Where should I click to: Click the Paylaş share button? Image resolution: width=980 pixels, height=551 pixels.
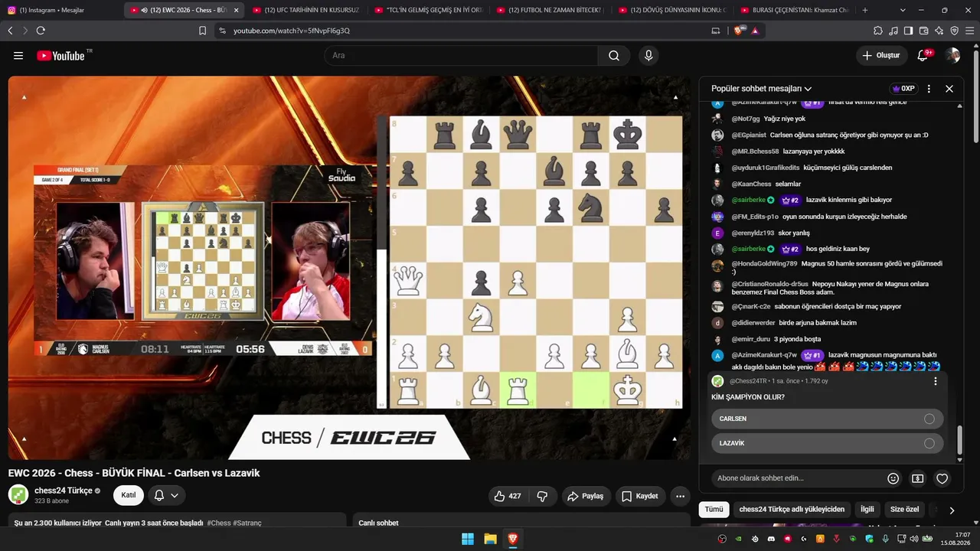pyautogui.click(x=586, y=496)
